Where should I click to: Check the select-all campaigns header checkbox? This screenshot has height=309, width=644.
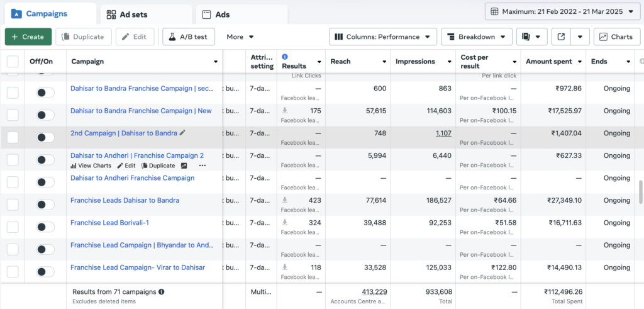click(13, 62)
